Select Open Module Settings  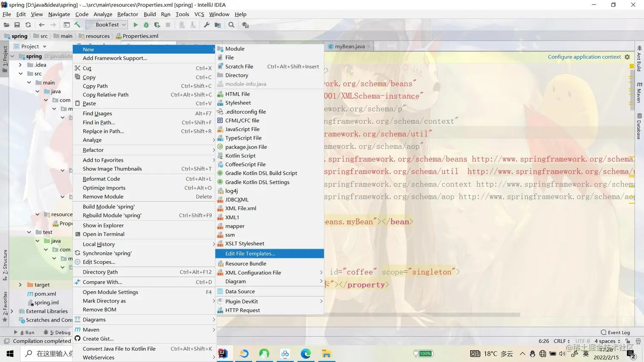(x=144, y=292)
